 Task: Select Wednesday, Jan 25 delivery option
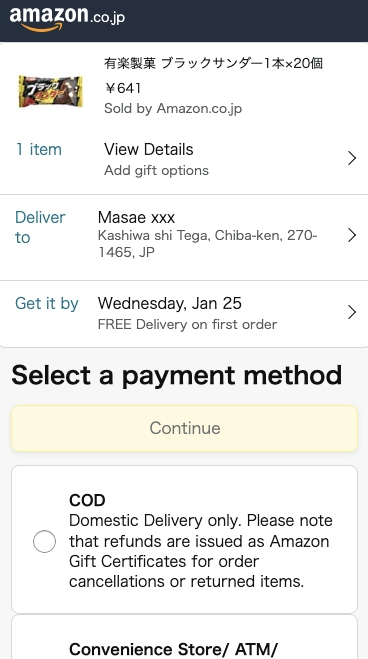pos(170,303)
